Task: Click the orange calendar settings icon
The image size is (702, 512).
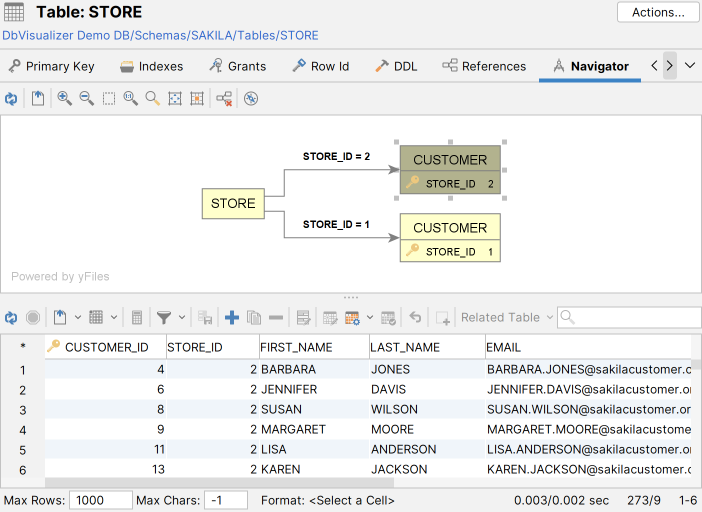Action: tap(352, 318)
